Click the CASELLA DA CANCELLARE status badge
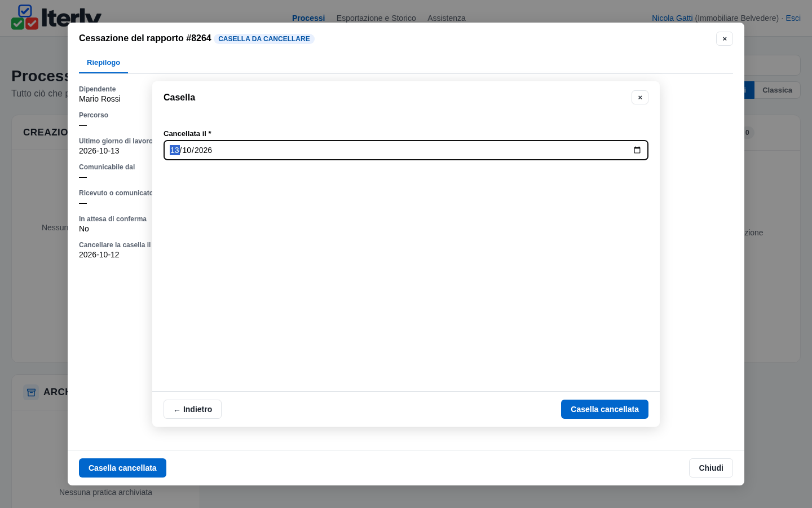The image size is (812, 508). point(264,39)
